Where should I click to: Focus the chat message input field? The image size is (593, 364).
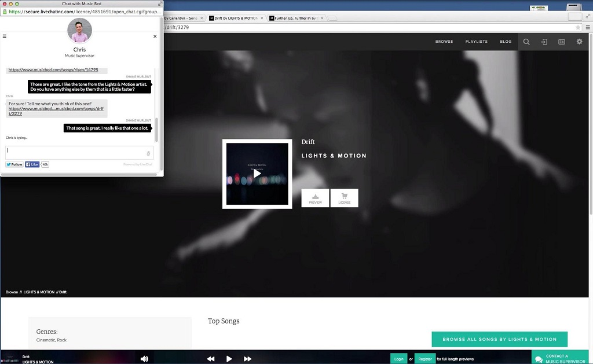coord(79,153)
